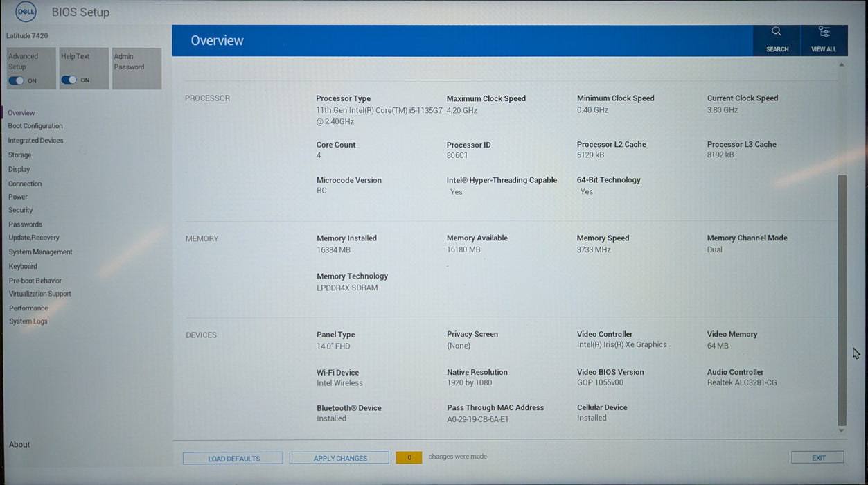This screenshot has height=485, width=868.
Task: Click Cellular Device Installed value
Action: pyautogui.click(x=592, y=418)
